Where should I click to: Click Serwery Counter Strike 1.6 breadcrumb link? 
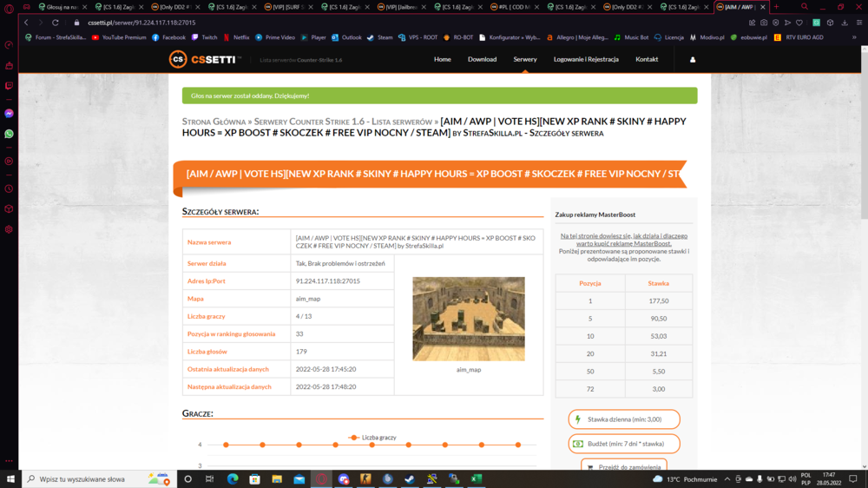click(343, 122)
